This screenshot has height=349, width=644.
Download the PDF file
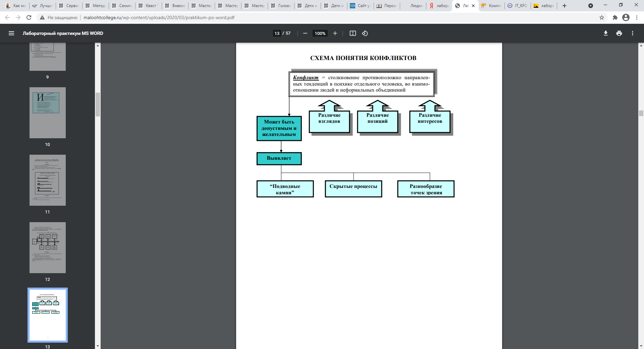606,33
